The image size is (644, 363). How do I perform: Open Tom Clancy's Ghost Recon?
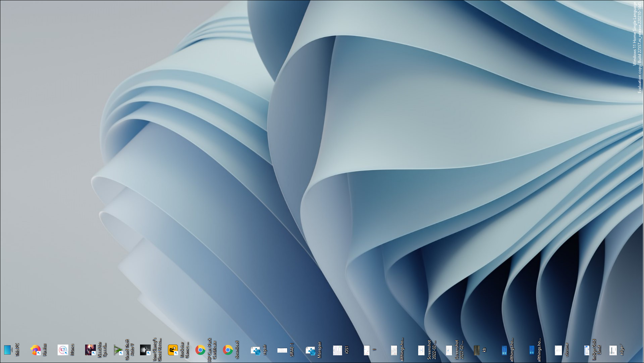145,350
